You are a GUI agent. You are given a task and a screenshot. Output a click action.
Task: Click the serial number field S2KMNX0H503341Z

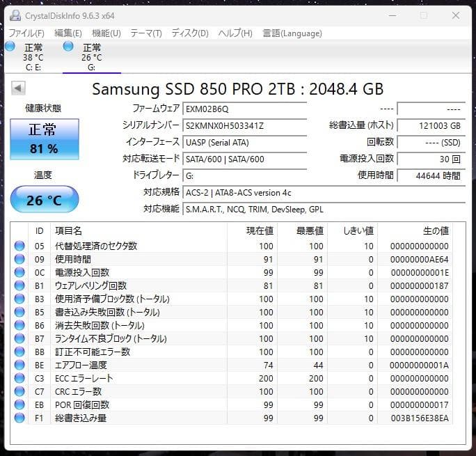coord(245,126)
